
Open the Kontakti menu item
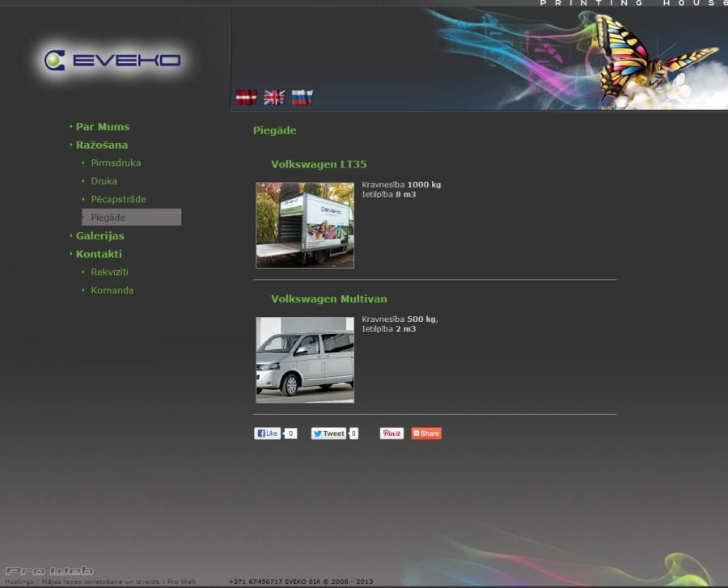99,254
